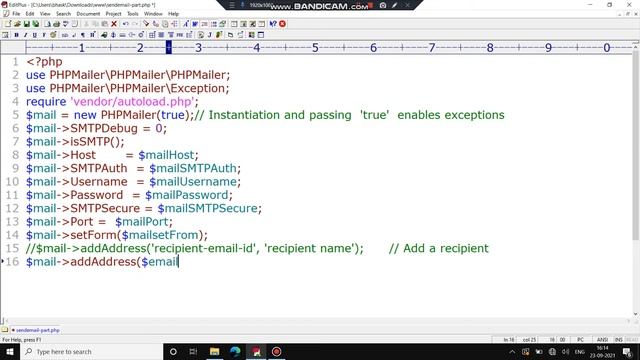Open Microsoft Edge from the taskbar
Viewport: 640px width, 360px height.
(x=235, y=351)
